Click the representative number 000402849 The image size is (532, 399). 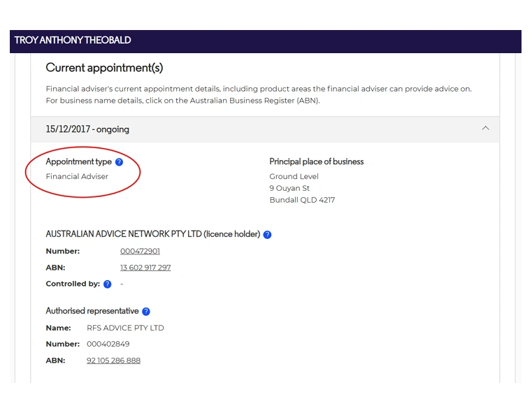click(x=108, y=344)
